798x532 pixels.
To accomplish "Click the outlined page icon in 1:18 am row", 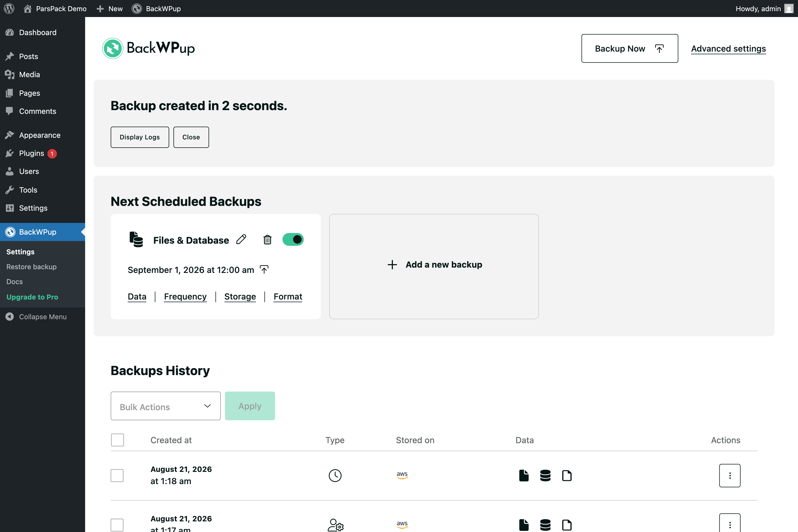I will (x=567, y=475).
